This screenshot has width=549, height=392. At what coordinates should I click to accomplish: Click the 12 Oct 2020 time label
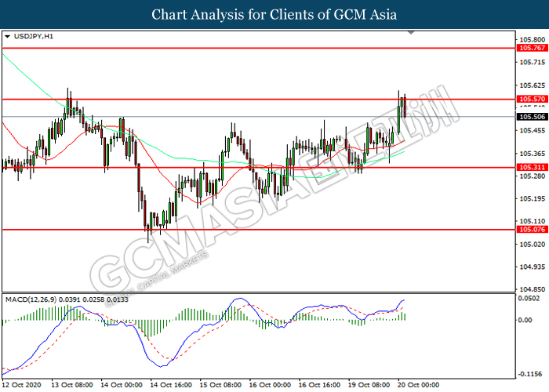point(22,385)
